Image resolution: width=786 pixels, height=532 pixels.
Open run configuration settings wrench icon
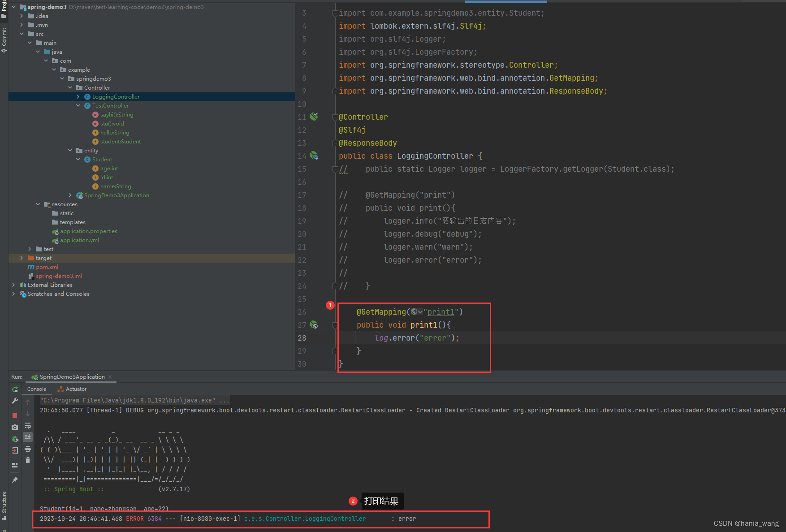15,401
